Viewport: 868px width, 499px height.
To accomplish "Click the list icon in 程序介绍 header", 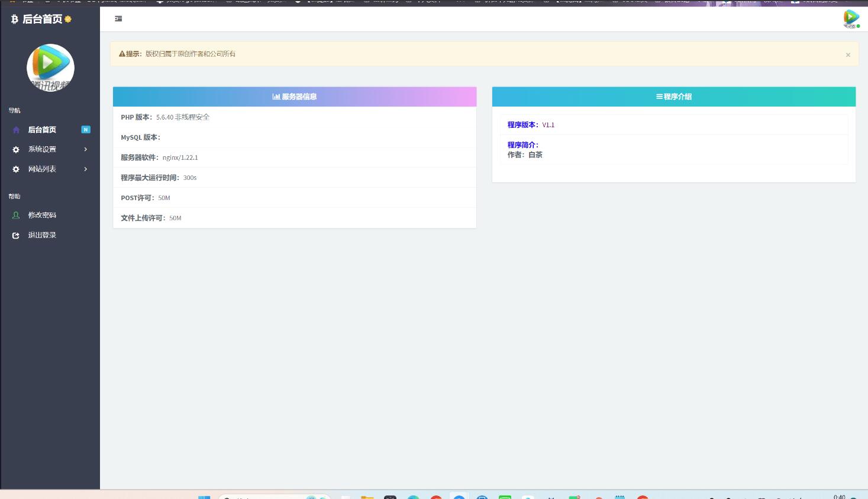I will click(659, 96).
